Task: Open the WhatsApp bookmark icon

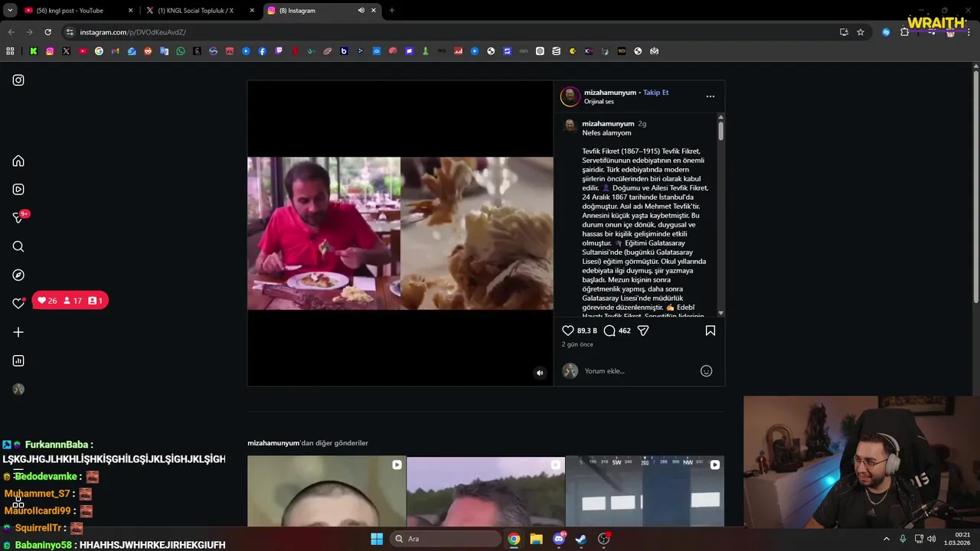Action: pyautogui.click(x=181, y=51)
